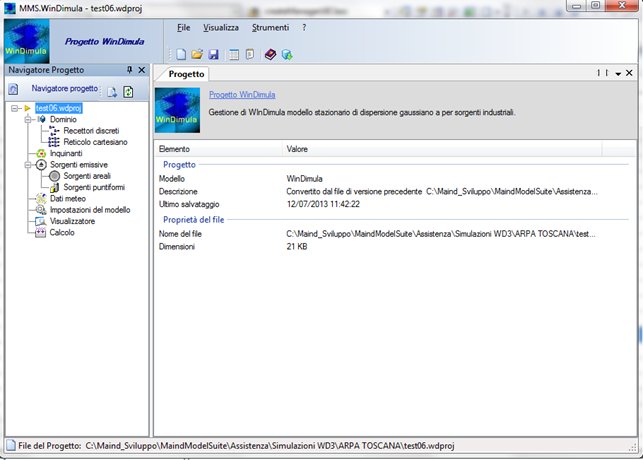Click the Visualizzatore icon in the tree
643x460 pixels.
tap(41, 221)
